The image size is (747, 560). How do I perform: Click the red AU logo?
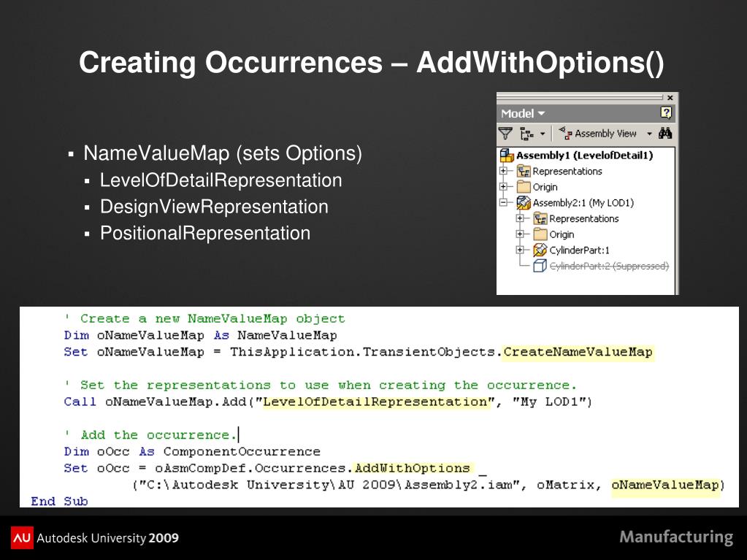coord(22,537)
